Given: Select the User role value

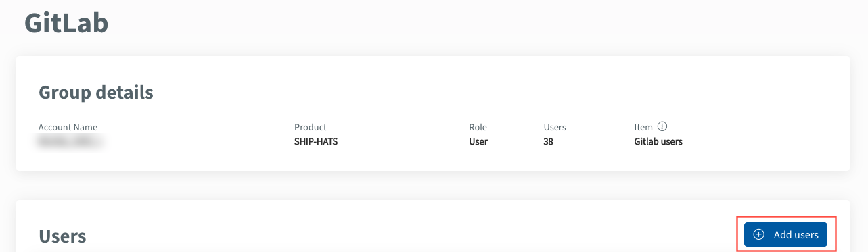Looking at the screenshot, I should [x=478, y=142].
